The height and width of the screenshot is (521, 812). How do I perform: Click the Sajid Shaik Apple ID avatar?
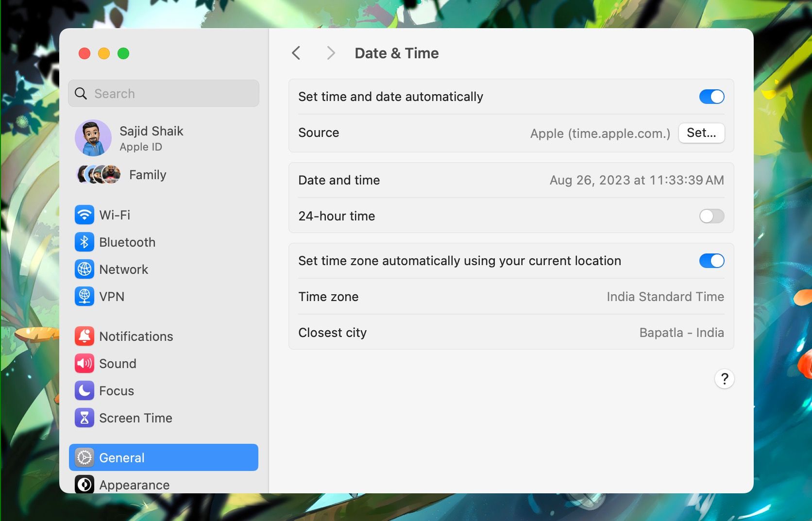pyautogui.click(x=93, y=138)
